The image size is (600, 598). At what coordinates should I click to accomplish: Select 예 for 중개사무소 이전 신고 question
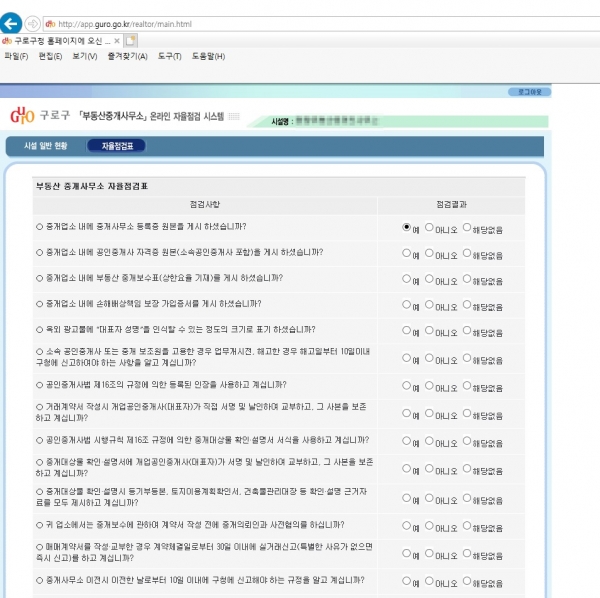click(406, 581)
